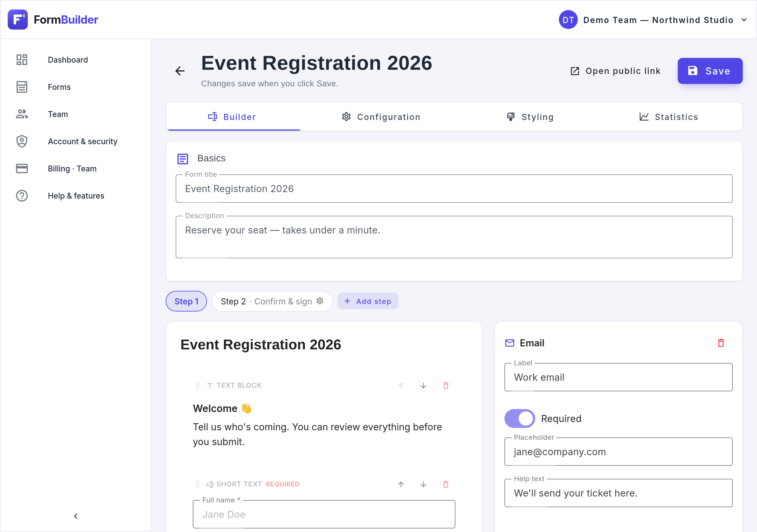
Task: Click the DT team avatar
Action: point(568,20)
